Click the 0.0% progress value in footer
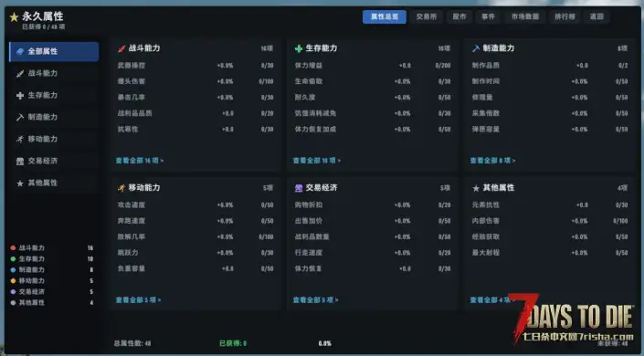The image size is (644, 356). [x=325, y=343]
